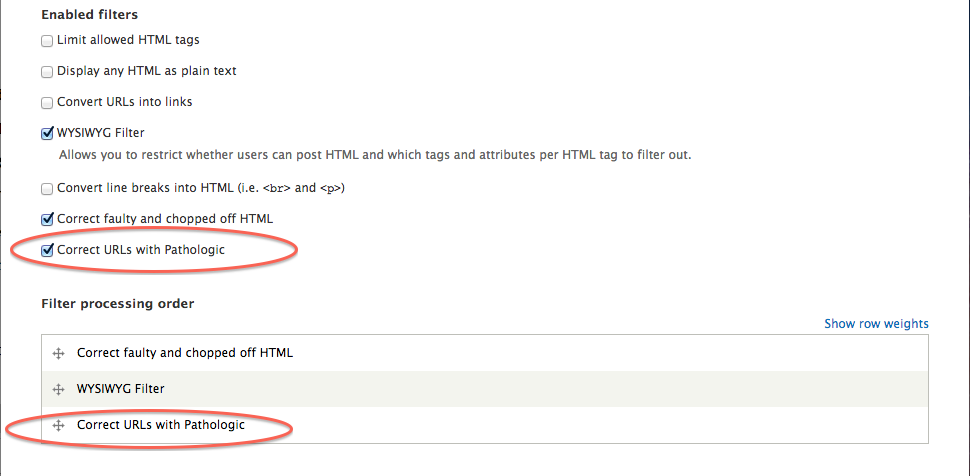Open the Show row weights link
The width and height of the screenshot is (970, 476).
pyautogui.click(x=876, y=324)
